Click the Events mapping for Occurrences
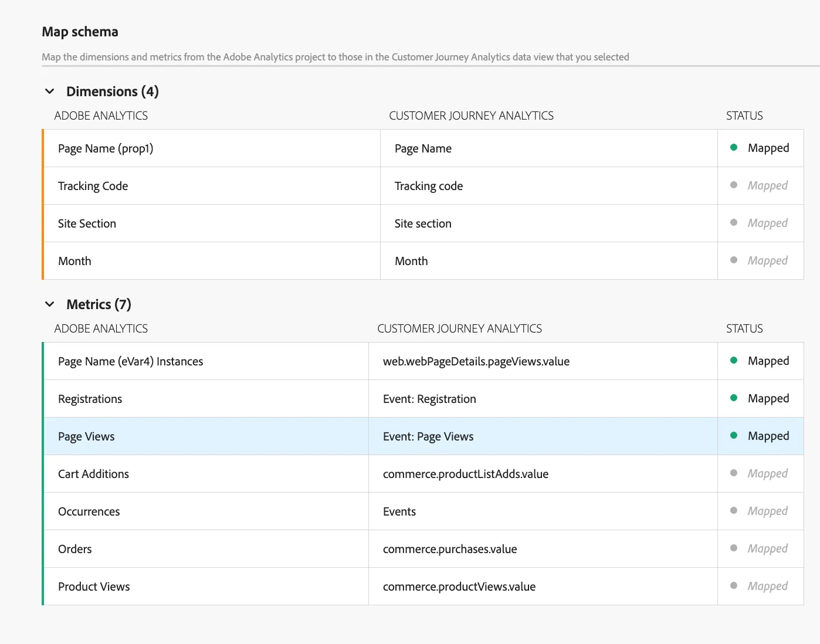 coord(543,511)
